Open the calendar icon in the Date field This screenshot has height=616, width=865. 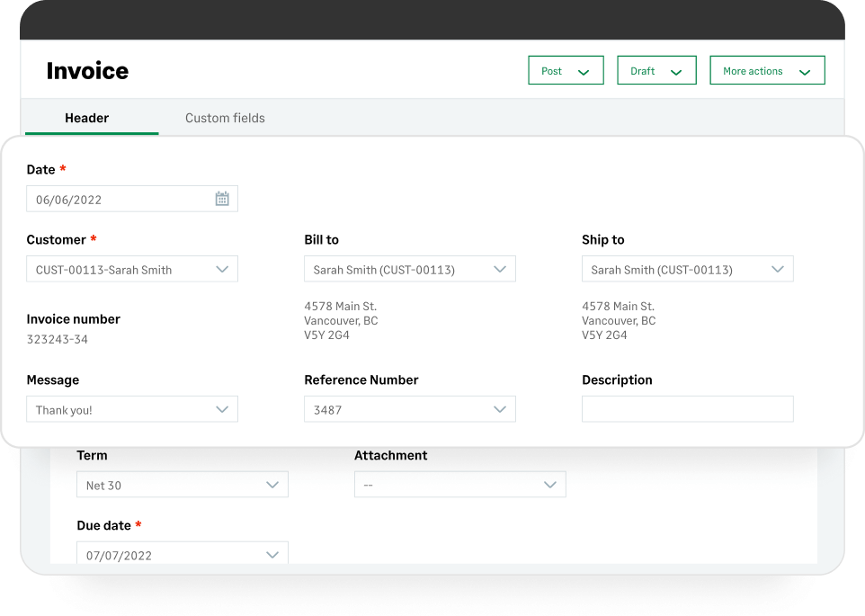pyautogui.click(x=222, y=198)
